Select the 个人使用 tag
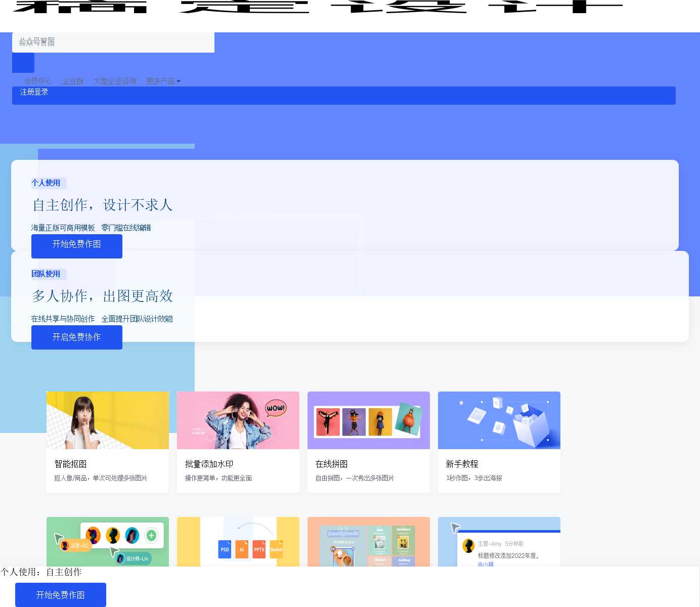Image resolution: width=700 pixels, height=607 pixels. click(x=49, y=183)
